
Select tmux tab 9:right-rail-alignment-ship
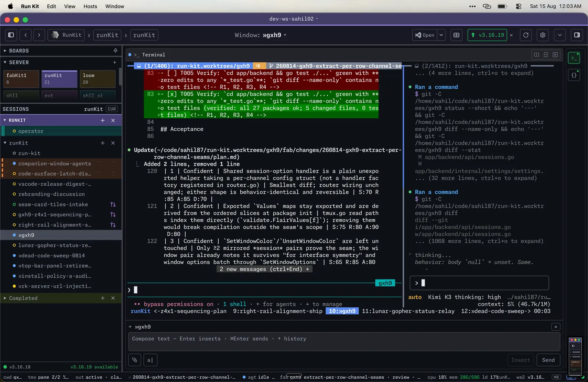coord(277,311)
